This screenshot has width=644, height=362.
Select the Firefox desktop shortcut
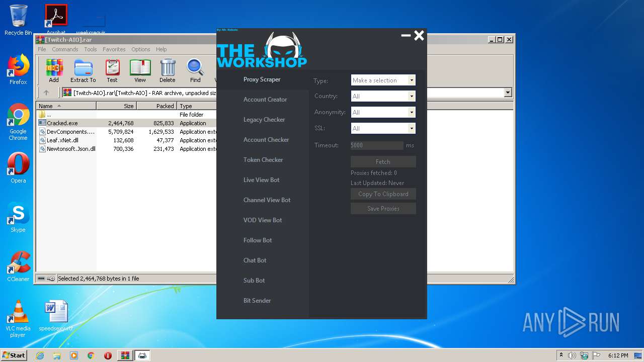click(x=18, y=70)
